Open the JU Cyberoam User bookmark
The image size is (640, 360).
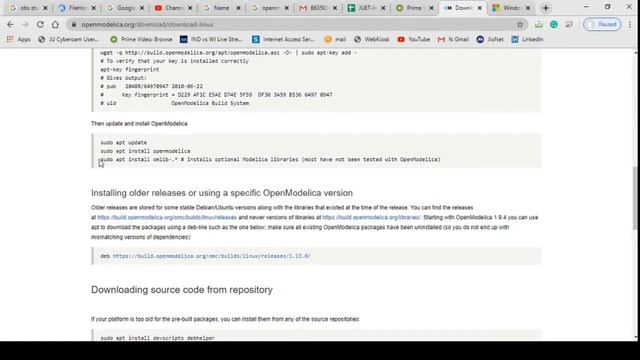point(69,39)
